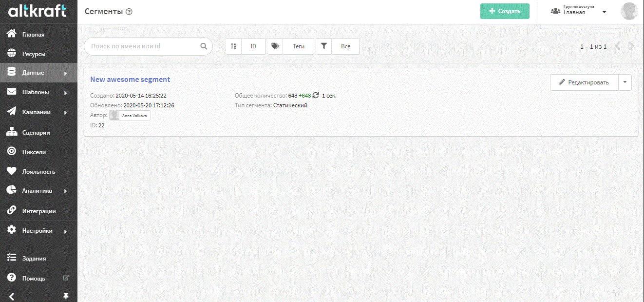Open the ID sort field dropdown

point(254,46)
